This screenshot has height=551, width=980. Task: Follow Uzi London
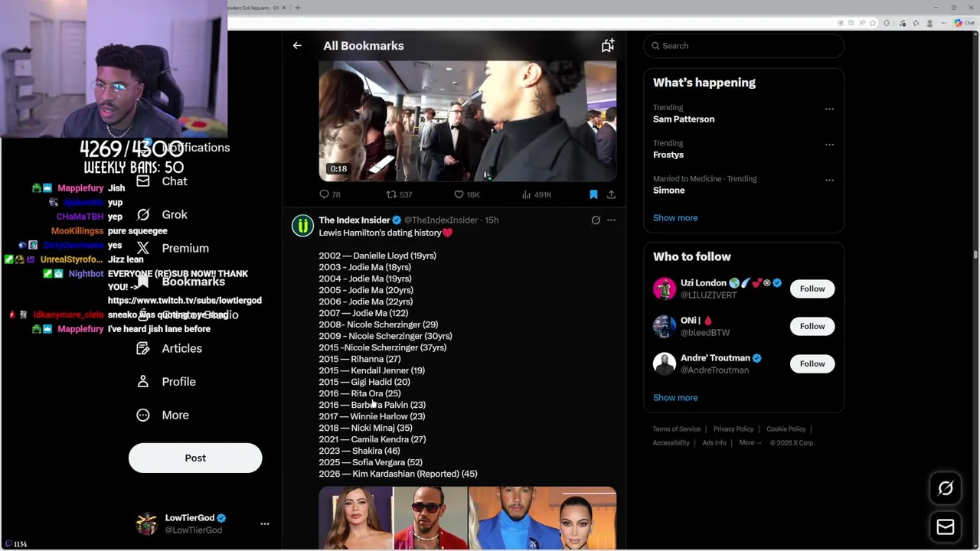pyautogui.click(x=812, y=289)
